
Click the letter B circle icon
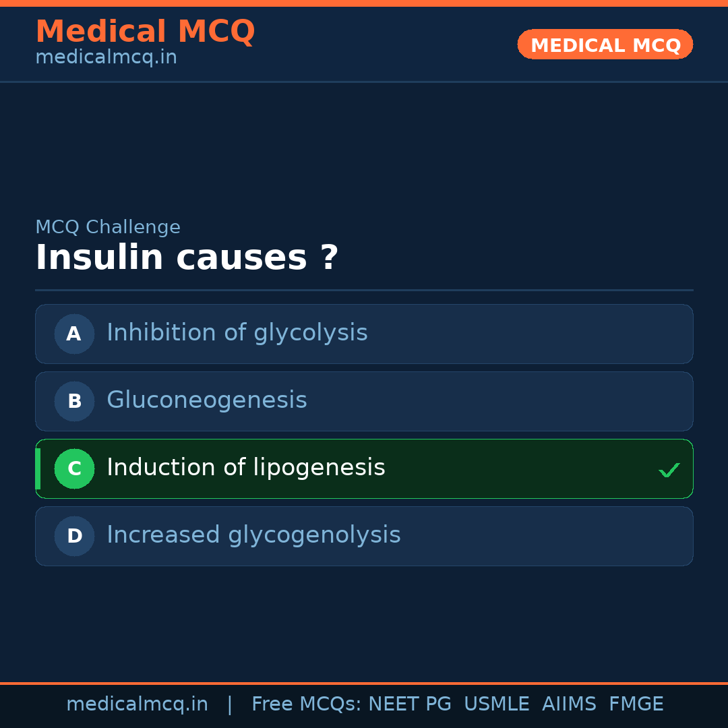tap(74, 401)
